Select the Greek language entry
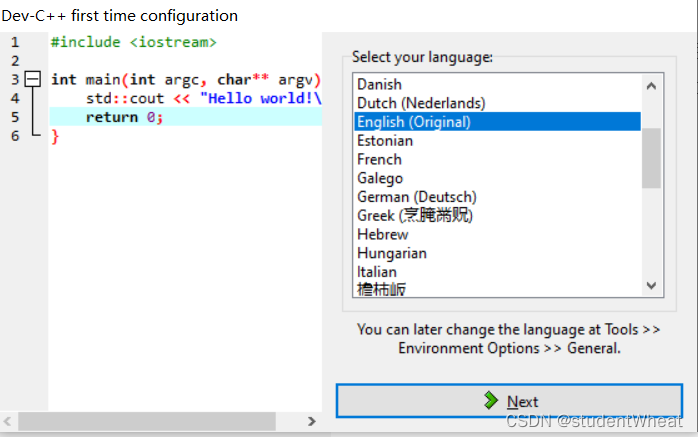Image resolution: width=698 pixels, height=437 pixels. (498, 215)
